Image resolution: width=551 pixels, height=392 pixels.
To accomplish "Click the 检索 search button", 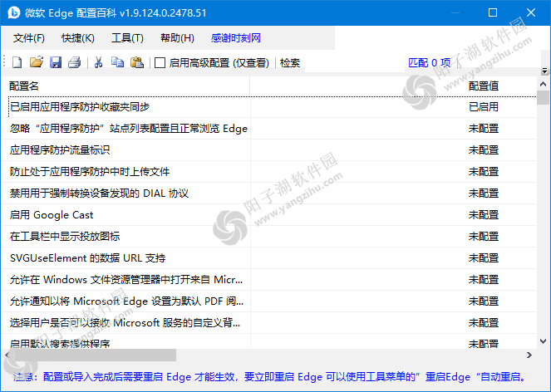I will point(290,63).
